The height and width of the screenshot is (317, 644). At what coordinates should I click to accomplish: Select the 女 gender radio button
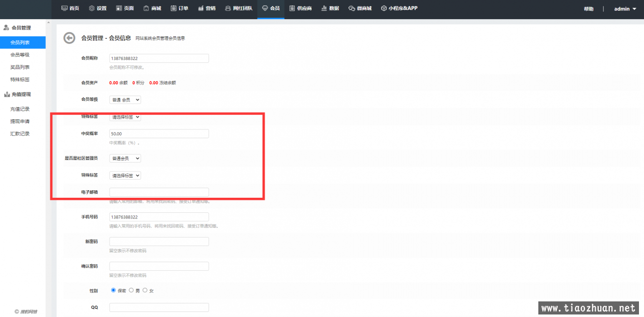(145, 290)
